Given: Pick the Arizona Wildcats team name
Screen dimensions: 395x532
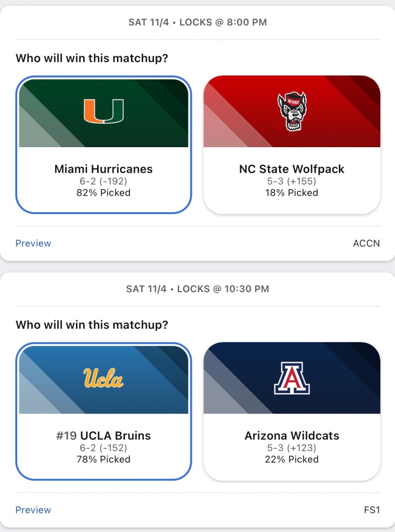Looking at the screenshot, I should tap(292, 436).
